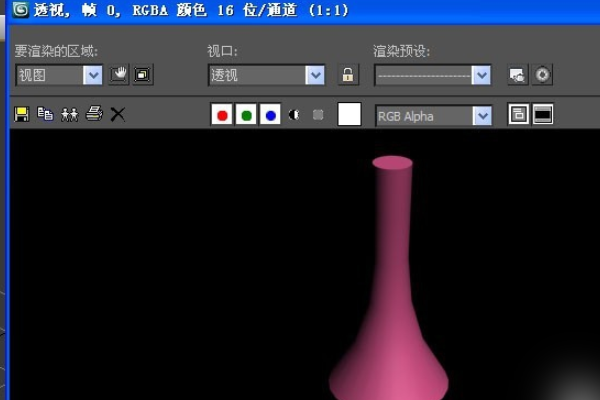Toggle the blue channel display
Screen dimensions: 600x400
270,114
